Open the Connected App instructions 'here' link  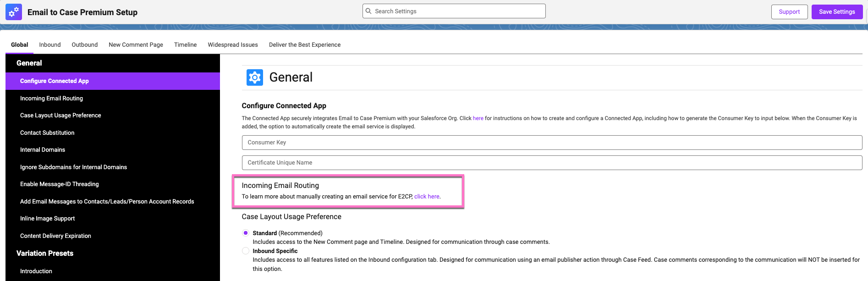click(x=478, y=118)
